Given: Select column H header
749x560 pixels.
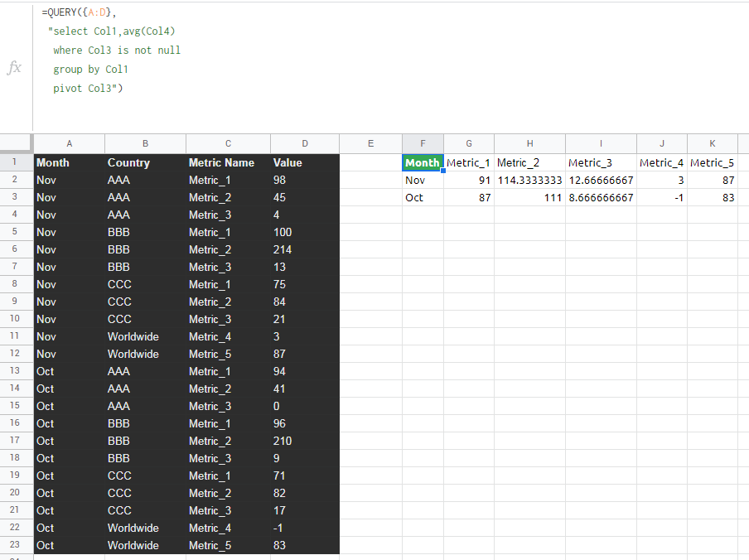Looking at the screenshot, I should click(x=529, y=143).
